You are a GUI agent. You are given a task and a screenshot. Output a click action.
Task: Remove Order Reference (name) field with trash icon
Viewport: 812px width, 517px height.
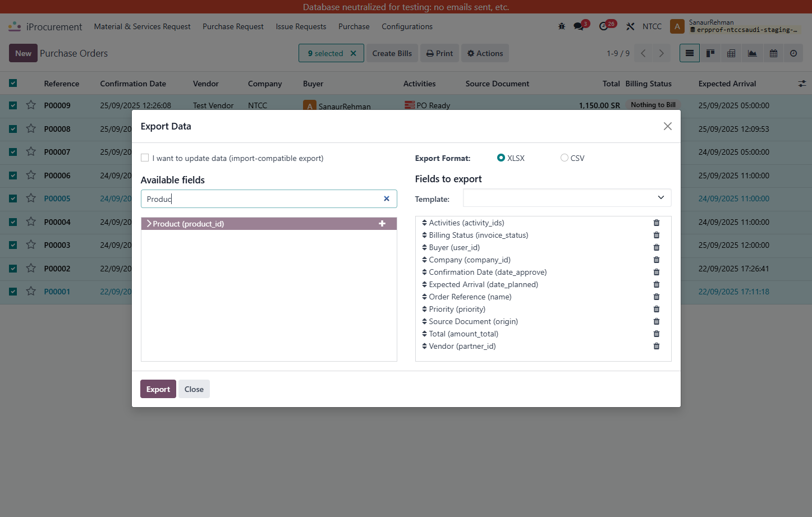[x=657, y=297]
